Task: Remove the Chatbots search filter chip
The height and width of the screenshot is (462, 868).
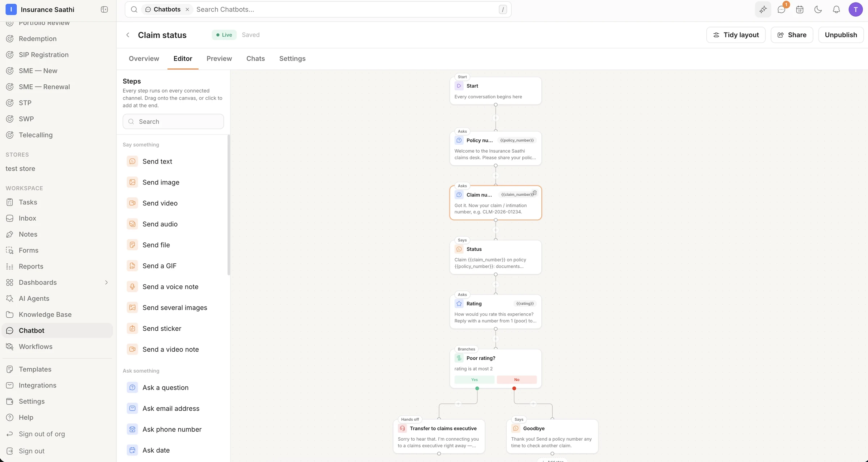Action: point(187,9)
